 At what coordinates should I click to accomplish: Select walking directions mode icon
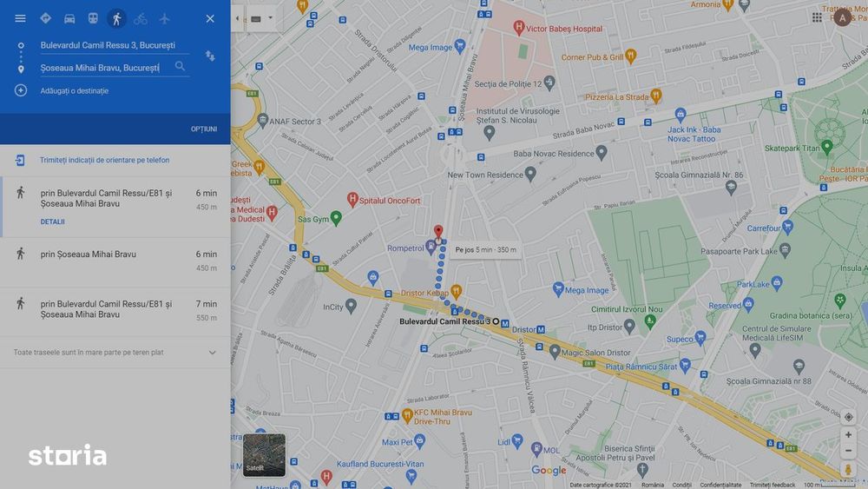click(117, 18)
